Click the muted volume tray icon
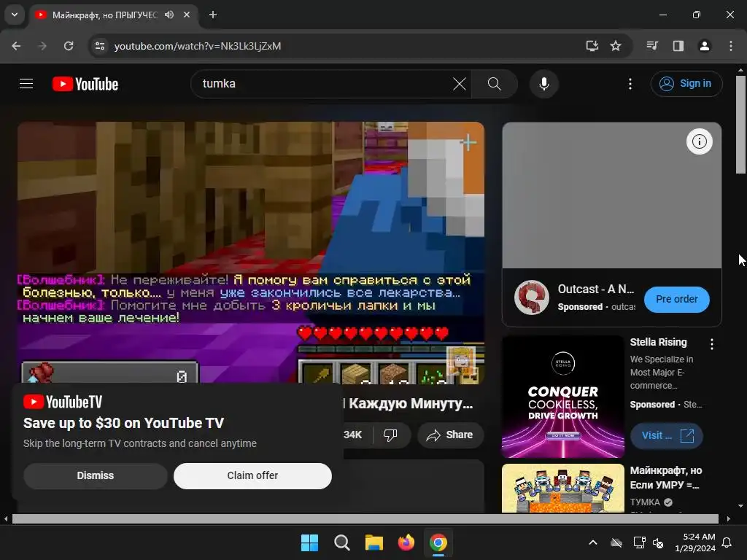The width and height of the screenshot is (747, 560). tap(658, 542)
